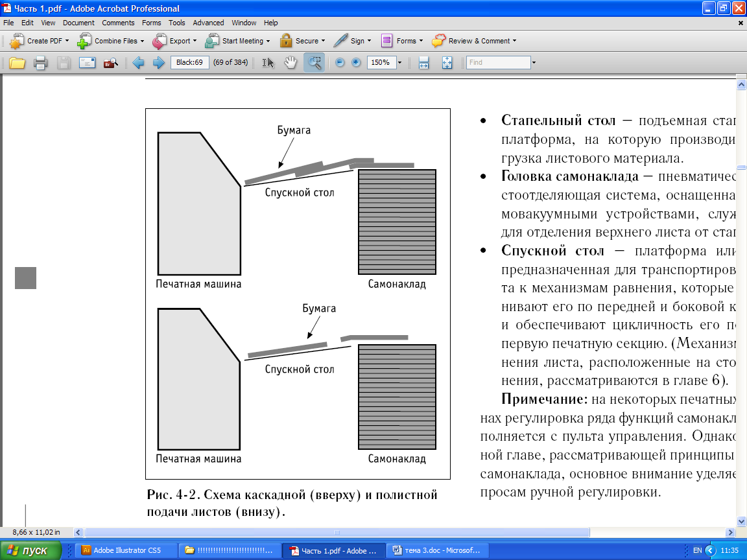Click the page number field Black:69
The height and width of the screenshot is (560, 747).
coord(189,62)
